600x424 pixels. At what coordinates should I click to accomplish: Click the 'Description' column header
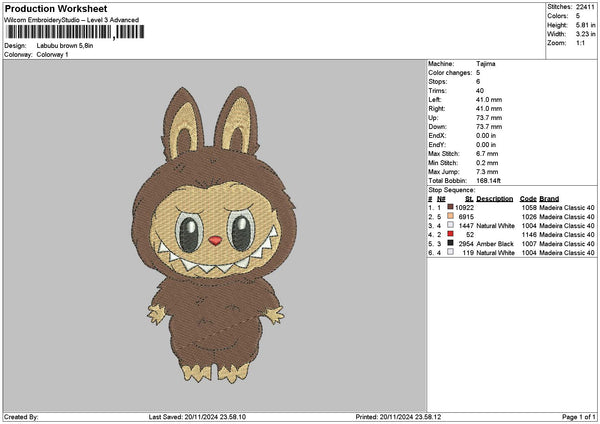point(494,199)
